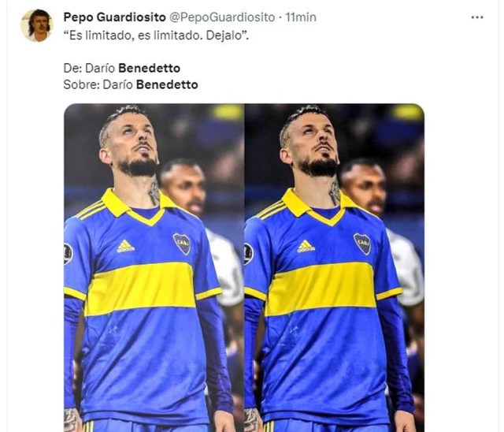504x432 pixels.
Task: Click the Pepo Guardiosito display name
Action: click(x=114, y=17)
